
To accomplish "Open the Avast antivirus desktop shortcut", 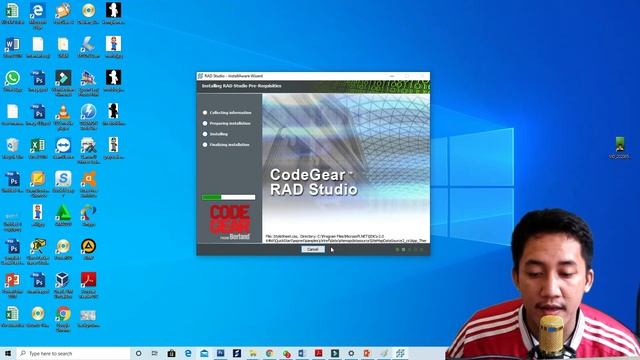I will (x=88, y=184).
